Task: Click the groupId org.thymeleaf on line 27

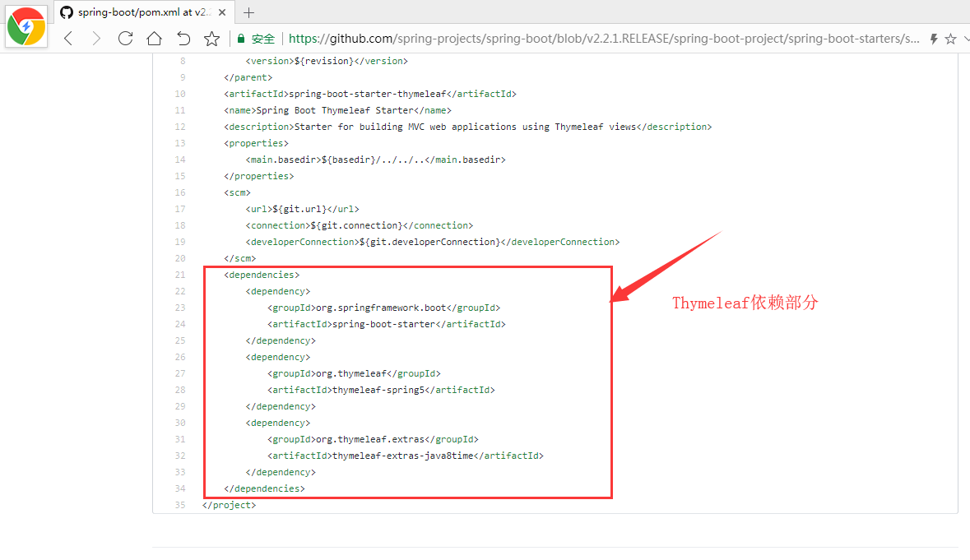Action: tap(350, 373)
